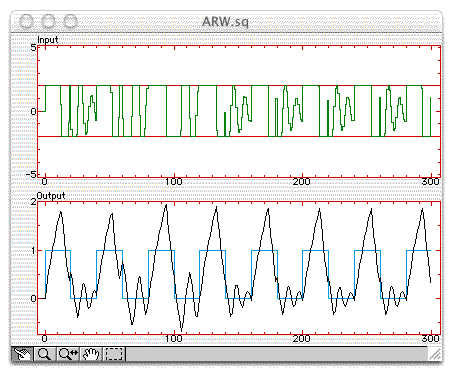
Task: Click the Input plot's 100 x-axis label
Action: point(174,182)
